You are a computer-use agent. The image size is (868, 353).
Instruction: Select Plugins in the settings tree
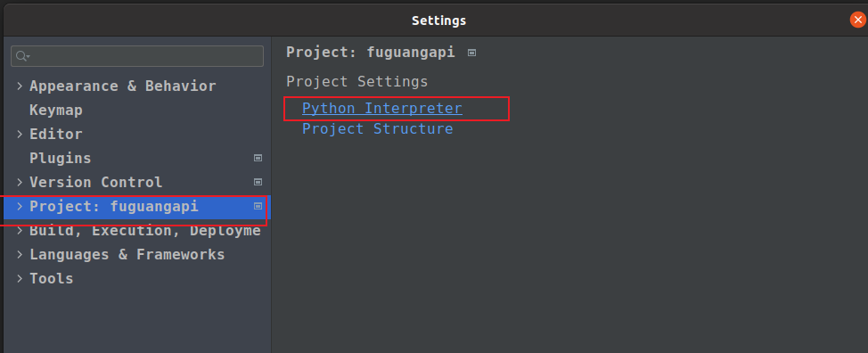click(60, 159)
